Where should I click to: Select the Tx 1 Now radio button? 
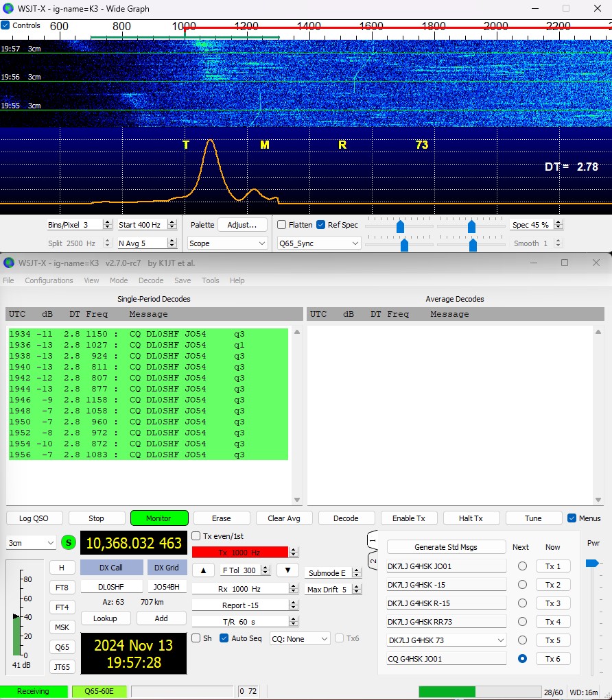553,565
